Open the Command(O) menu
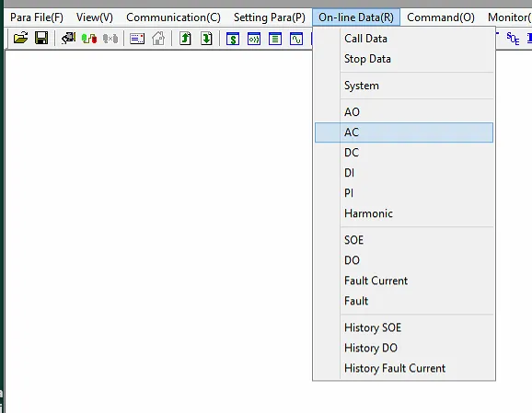Image resolution: width=532 pixels, height=413 pixels. pos(441,17)
